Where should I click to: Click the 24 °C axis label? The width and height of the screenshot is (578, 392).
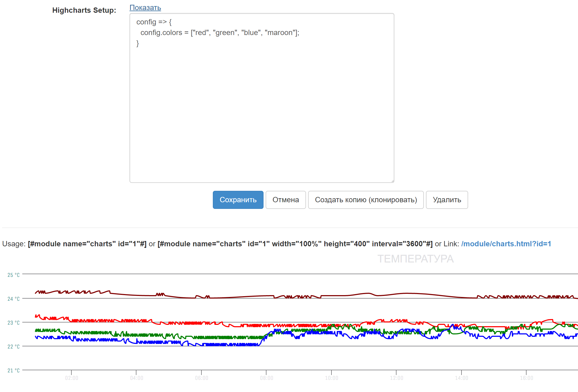pyautogui.click(x=14, y=299)
